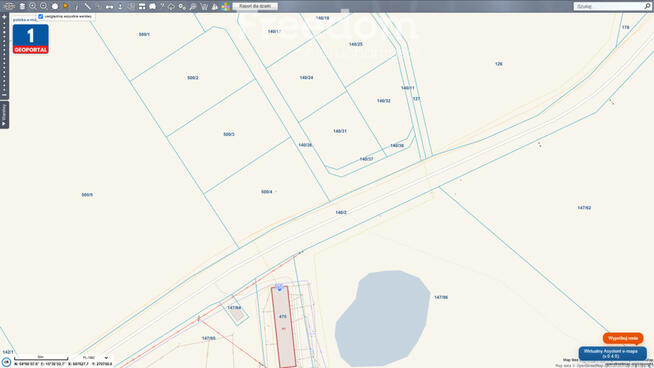The height and width of the screenshot is (368, 654).
Task: Toggle the 'uwzględniaj wszystkie warstwy' checkbox
Action: tap(40, 16)
